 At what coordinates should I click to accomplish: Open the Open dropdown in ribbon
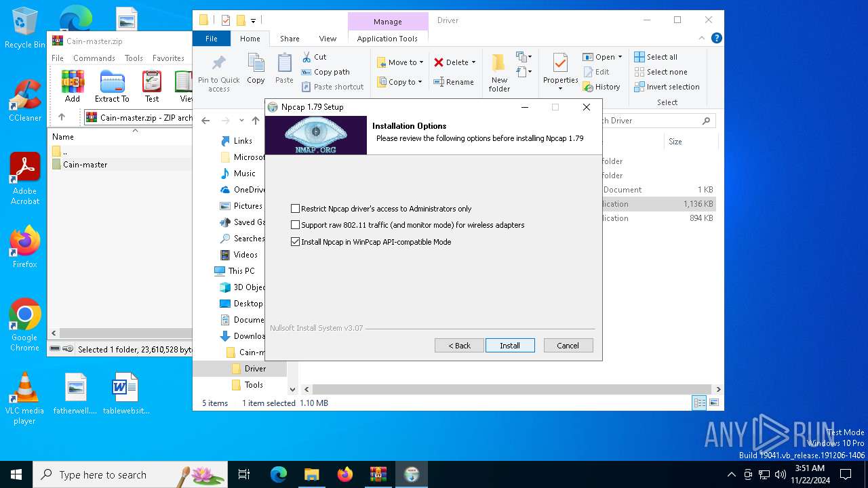click(x=602, y=57)
